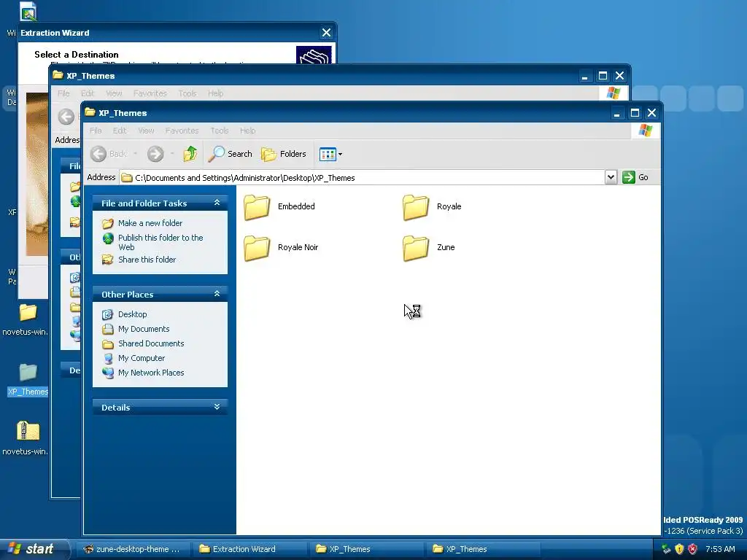Open the Tools menu in front window
747x560 pixels.
(220, 131)
